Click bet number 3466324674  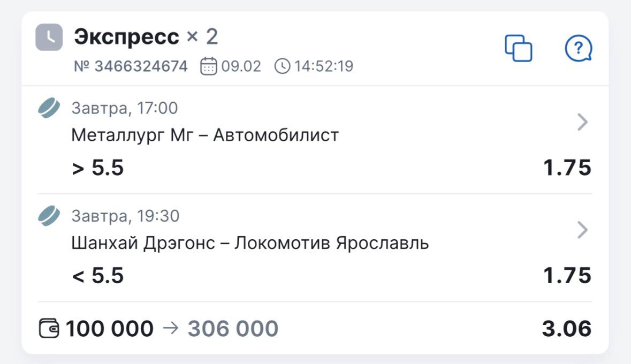pos(131,66)
